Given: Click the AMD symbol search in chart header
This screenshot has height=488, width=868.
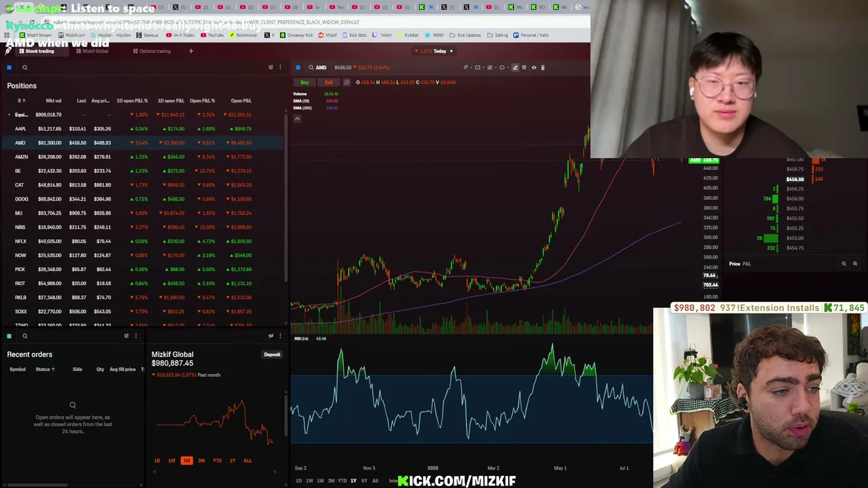Looking at the screenshot, I should point(317,67).
